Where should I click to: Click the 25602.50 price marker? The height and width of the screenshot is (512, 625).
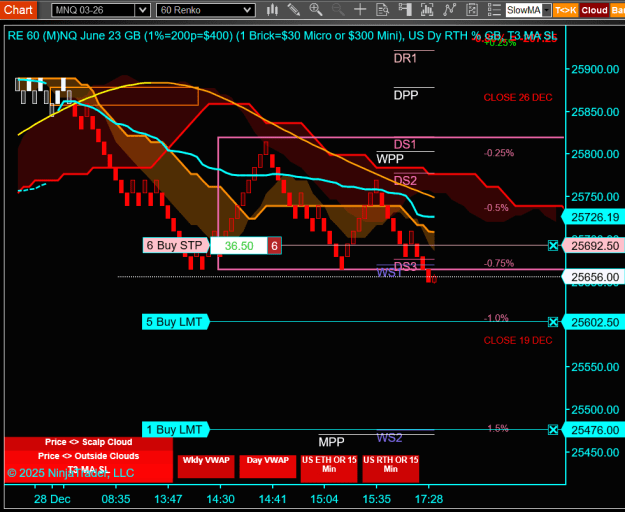[593, 322]
